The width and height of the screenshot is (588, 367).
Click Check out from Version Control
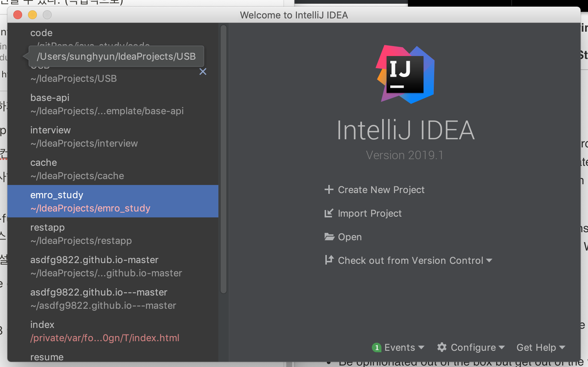(x=411, y=261)
